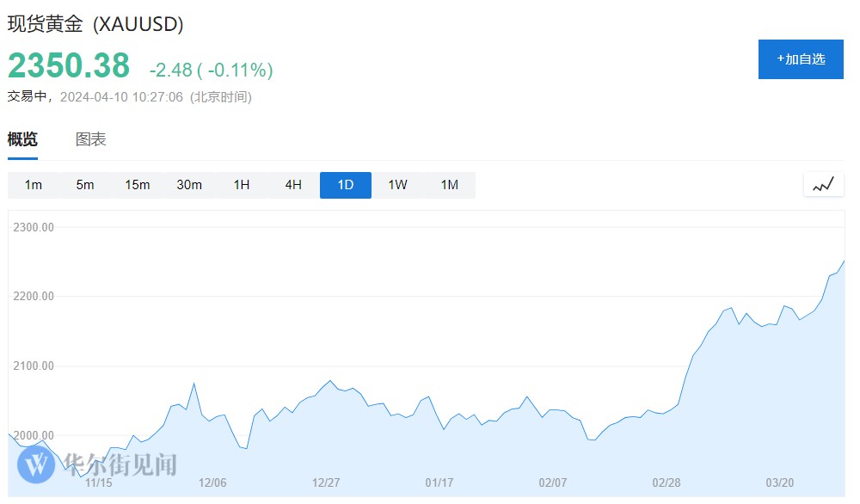Switch chart to 1M period
This screenshot has height=504, width=860.
click(450, 185)
